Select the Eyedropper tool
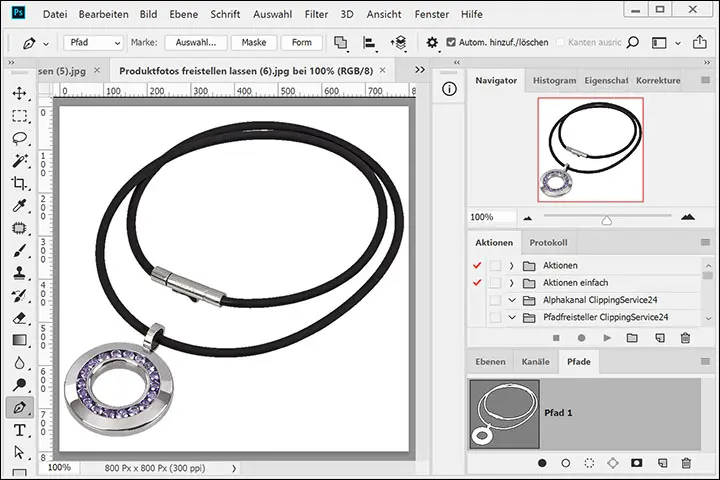 (19, 206)
